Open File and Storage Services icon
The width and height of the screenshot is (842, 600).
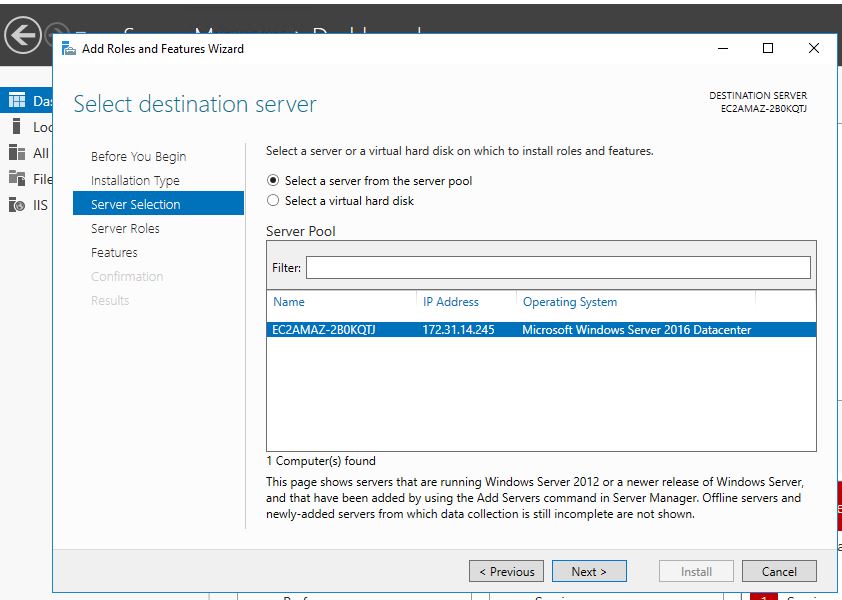pos(16,178)
